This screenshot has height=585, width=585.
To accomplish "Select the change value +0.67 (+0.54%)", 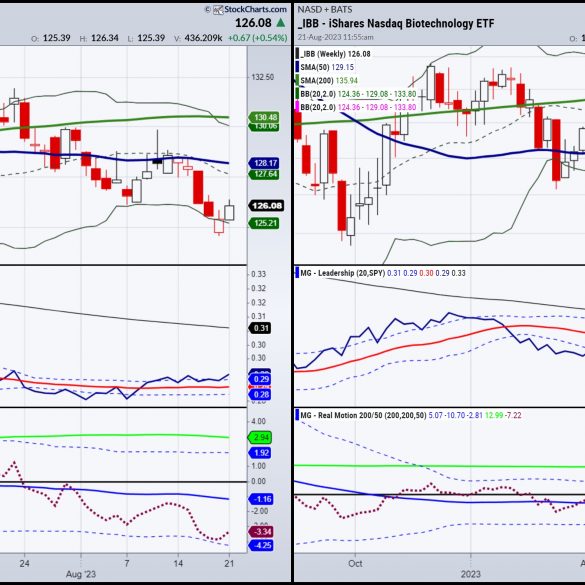I will [x=258, y=38].
